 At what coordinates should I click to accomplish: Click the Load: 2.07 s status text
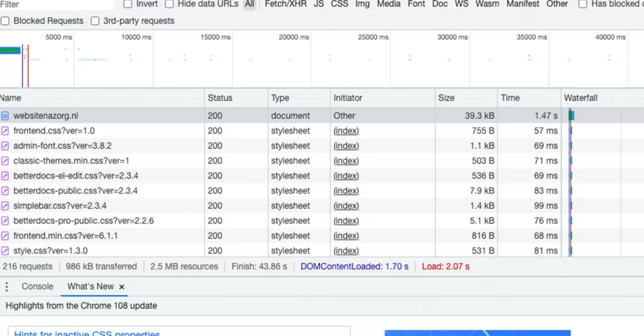446,267
